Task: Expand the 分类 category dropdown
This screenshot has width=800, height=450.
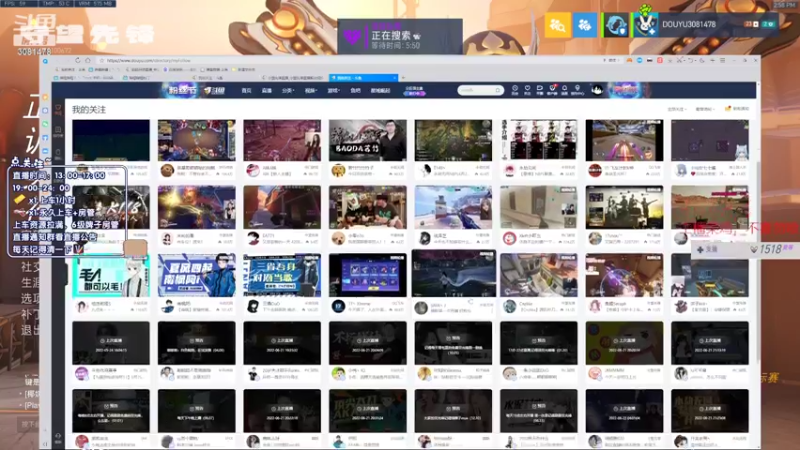Action: click(x=287, y=90)
